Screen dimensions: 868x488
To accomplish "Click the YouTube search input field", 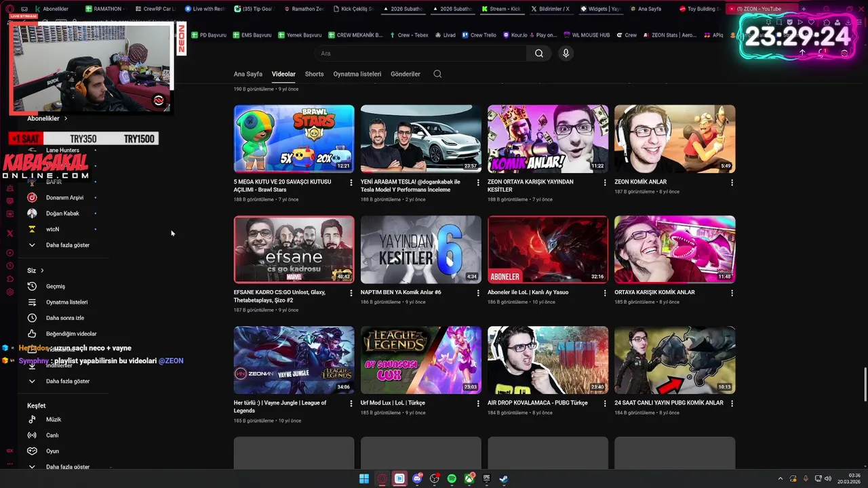I will coord(420,54).
